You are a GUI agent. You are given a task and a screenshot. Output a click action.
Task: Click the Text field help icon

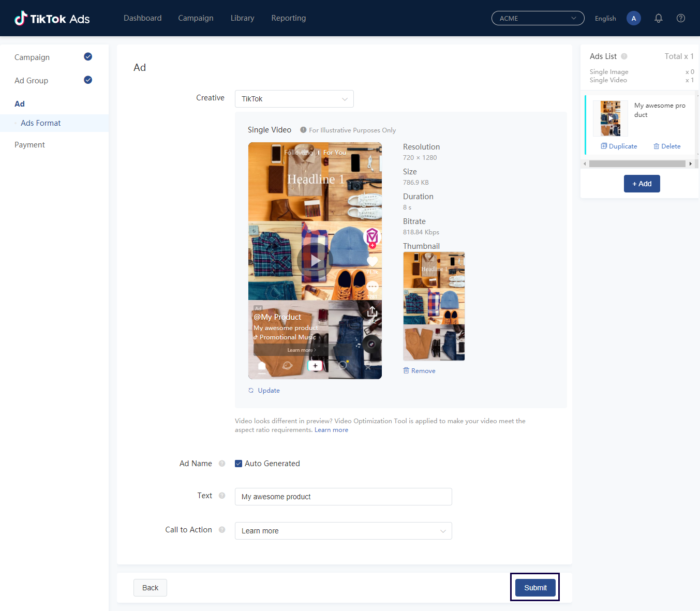coord(222,496)
